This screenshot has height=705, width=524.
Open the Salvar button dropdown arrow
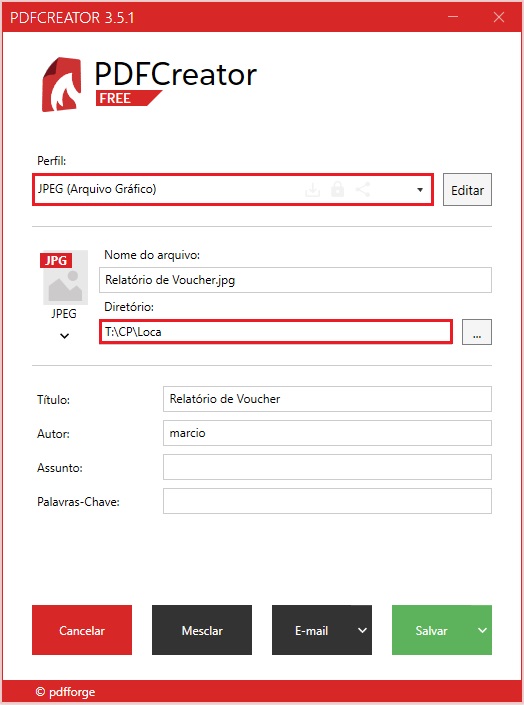482,630
